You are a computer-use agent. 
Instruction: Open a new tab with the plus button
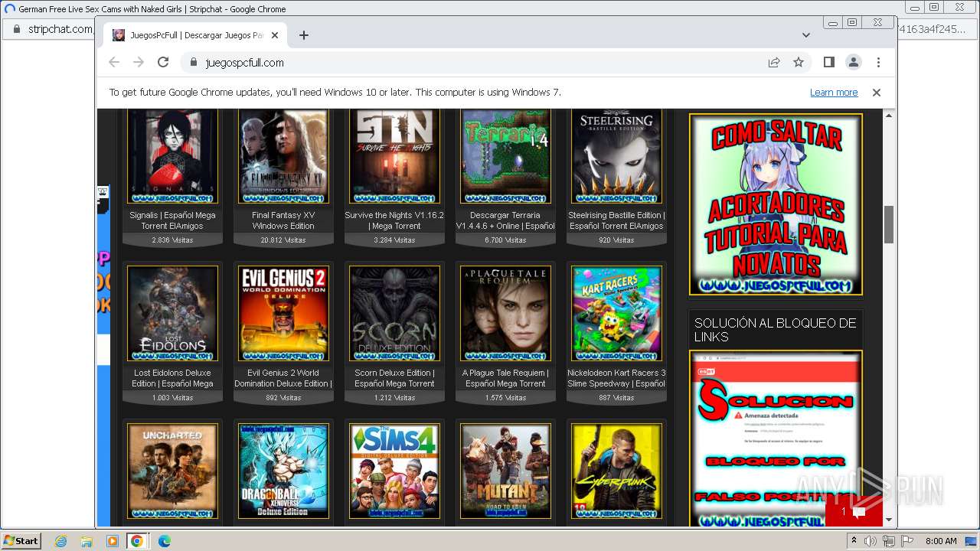point(304,35)
